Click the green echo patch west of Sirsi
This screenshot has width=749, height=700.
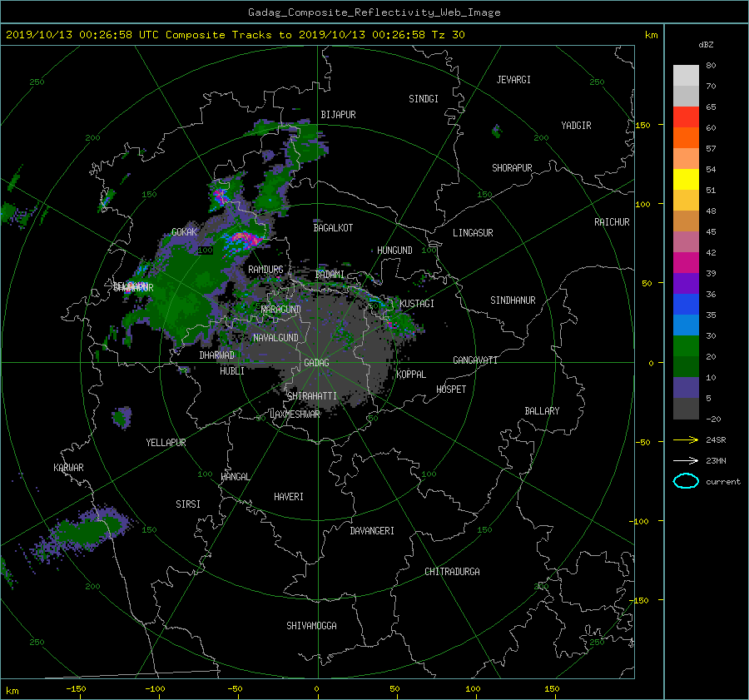[88, 530]
